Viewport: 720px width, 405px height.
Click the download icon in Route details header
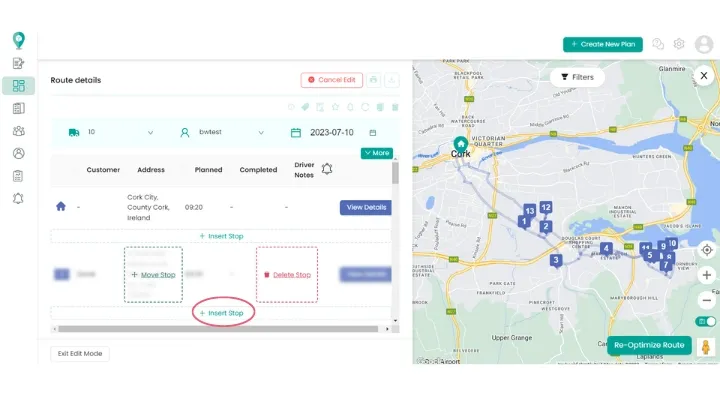click(x=392, y=80)
